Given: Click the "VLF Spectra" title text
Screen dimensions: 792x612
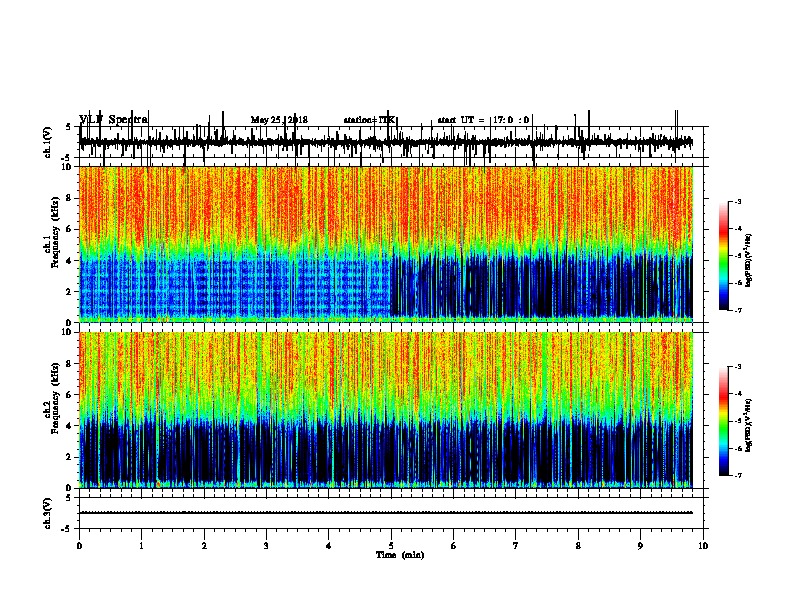Looking at the screenshot, I should pos(114,120).
